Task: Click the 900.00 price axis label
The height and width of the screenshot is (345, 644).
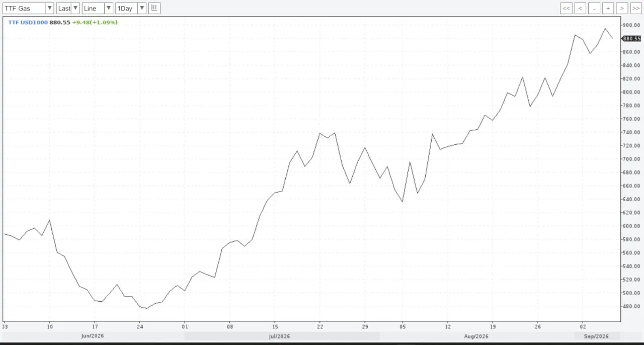Action: click(x=632, y=25)
